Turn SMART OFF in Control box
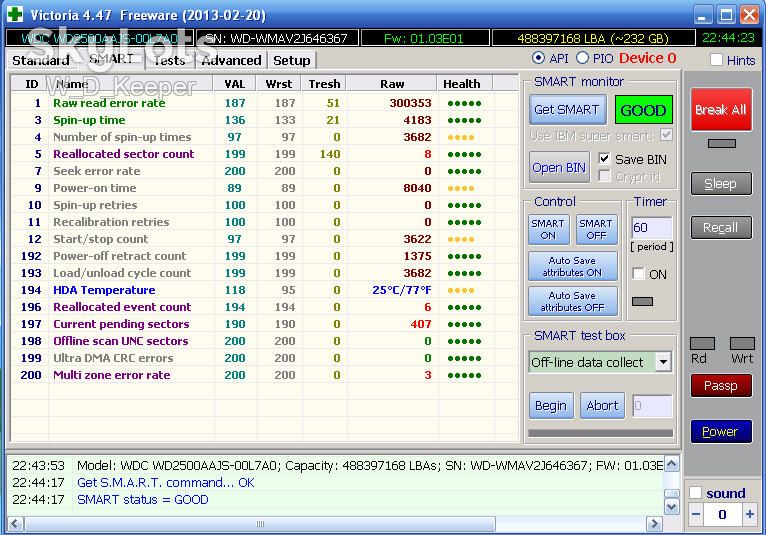This screenshot has height=535, width=766. 596,229
